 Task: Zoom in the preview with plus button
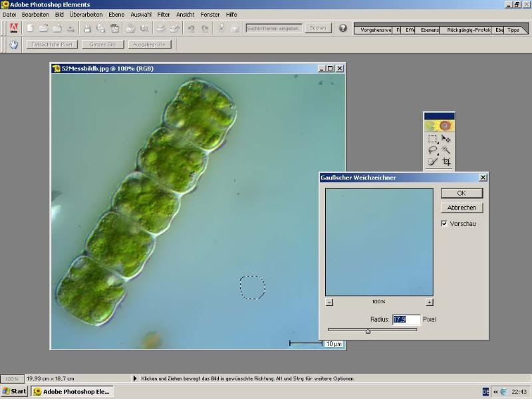(429, 302)
